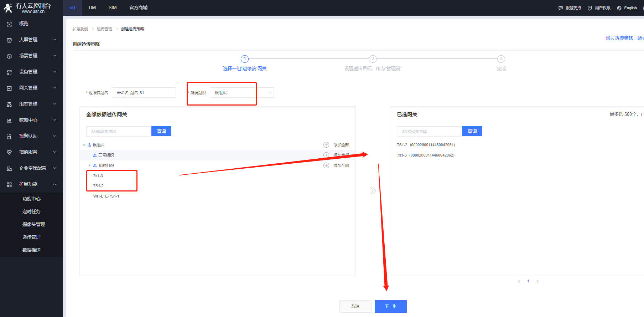
Task: Click selected gateway 7s1-3 (00002000114460042062)
Action: click(x=426, y=155)
